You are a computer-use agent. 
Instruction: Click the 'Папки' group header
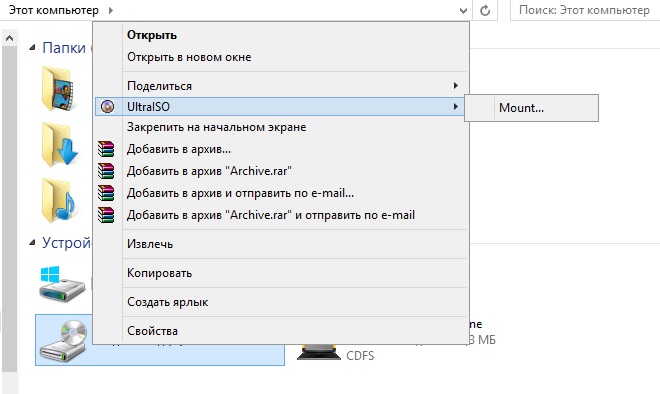click(64, 48)
